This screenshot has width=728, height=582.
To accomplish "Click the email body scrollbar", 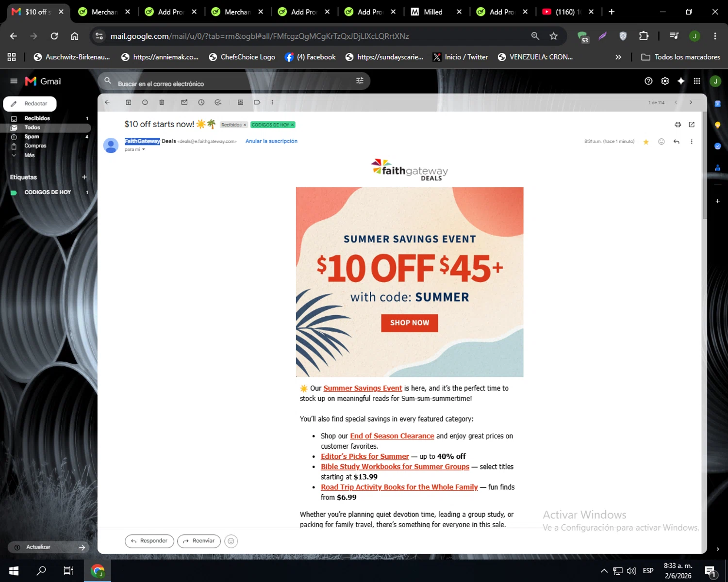I will click(704, 165).
